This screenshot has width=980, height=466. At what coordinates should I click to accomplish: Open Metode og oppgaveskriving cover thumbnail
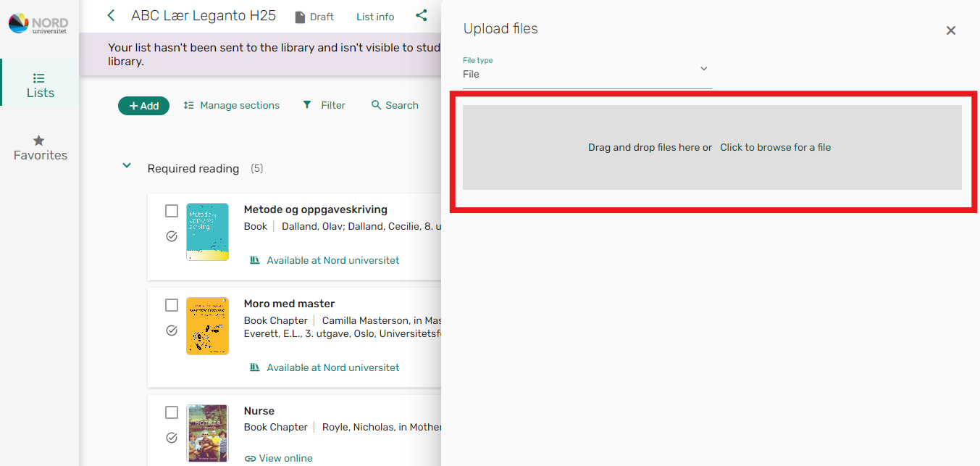tap(207, 232)
